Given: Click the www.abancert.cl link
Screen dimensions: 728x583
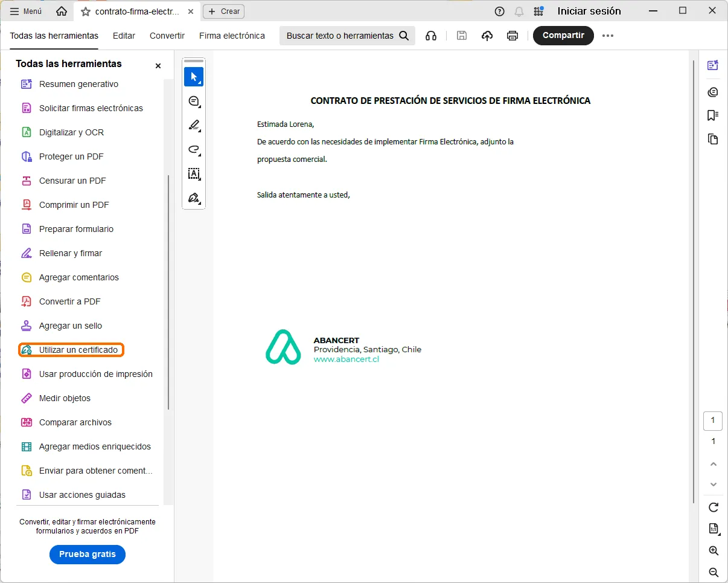Looking at the screenshot, I should [346, 359].
